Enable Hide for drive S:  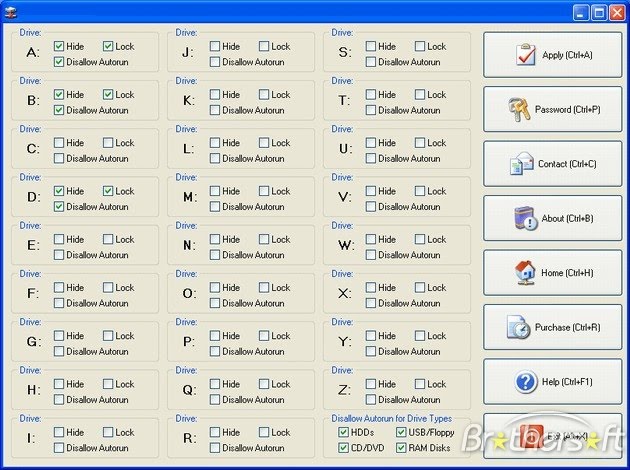[x=370, y=46]
